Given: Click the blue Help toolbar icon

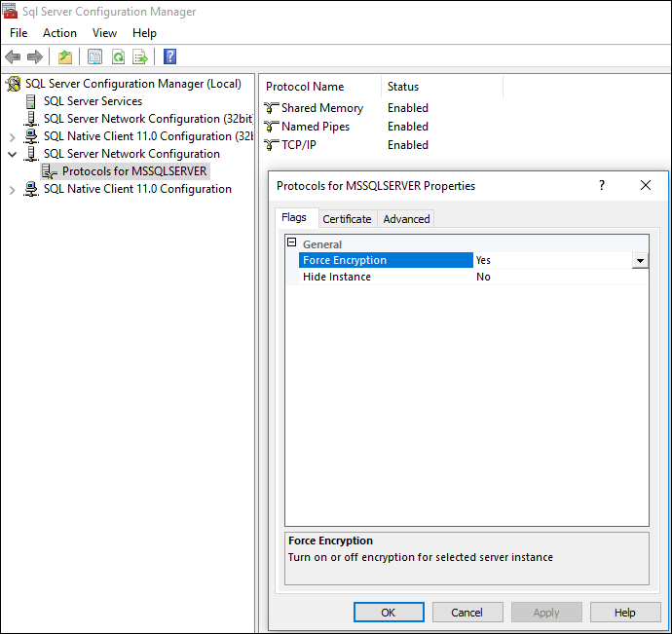Looking at the screenshot, I should pos(169,56).
